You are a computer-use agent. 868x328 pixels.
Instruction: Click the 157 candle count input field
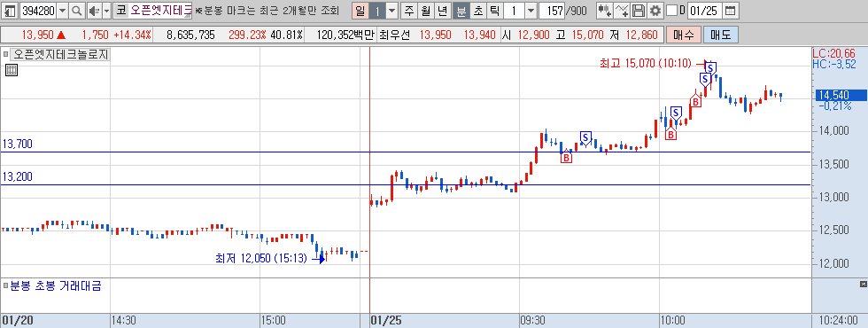(551, 11)
